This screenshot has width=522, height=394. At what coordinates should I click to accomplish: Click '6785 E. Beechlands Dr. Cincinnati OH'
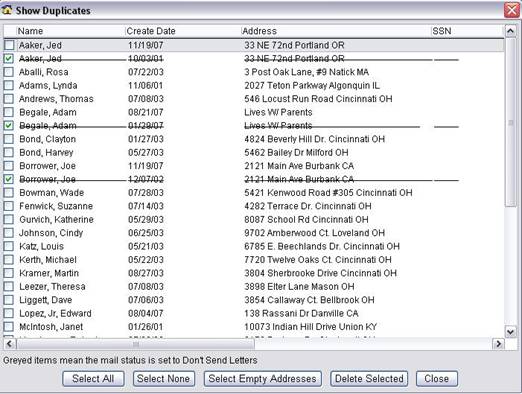point(322,246)
